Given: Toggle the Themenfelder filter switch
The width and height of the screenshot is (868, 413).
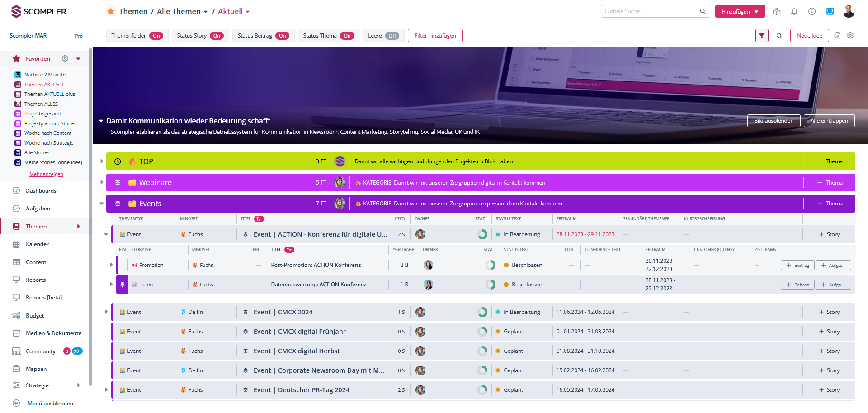Looking at the screenshot, I should coord(156,36).
